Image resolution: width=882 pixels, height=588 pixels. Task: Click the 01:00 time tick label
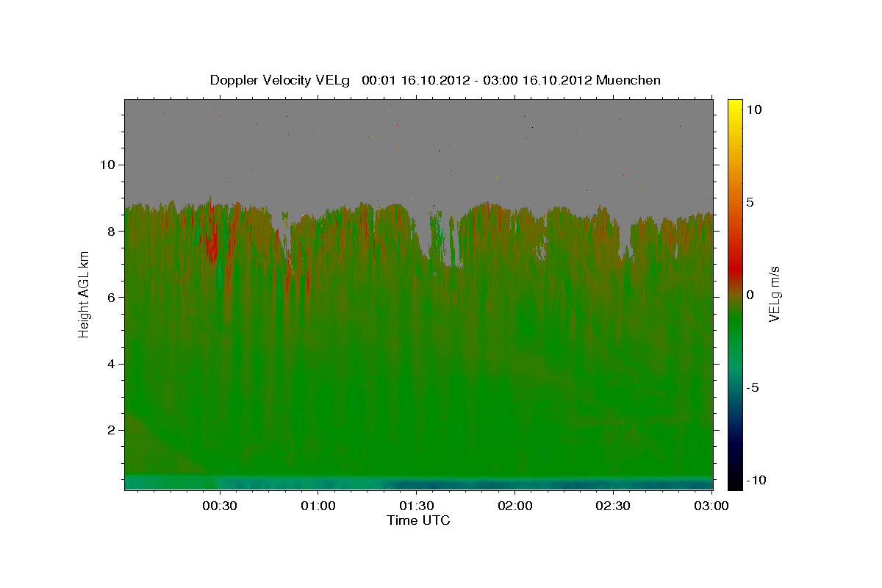(318, 506)
